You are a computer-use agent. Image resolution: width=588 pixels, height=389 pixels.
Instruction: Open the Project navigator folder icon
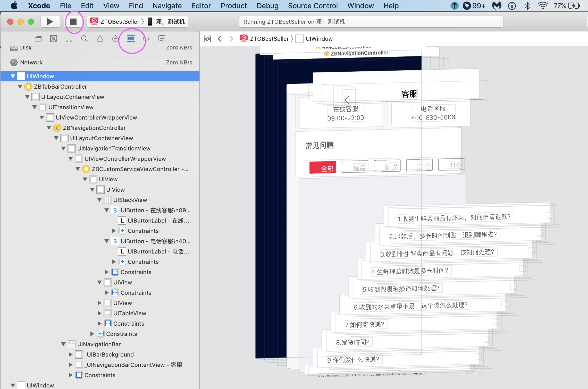click(x=38, y=39)
